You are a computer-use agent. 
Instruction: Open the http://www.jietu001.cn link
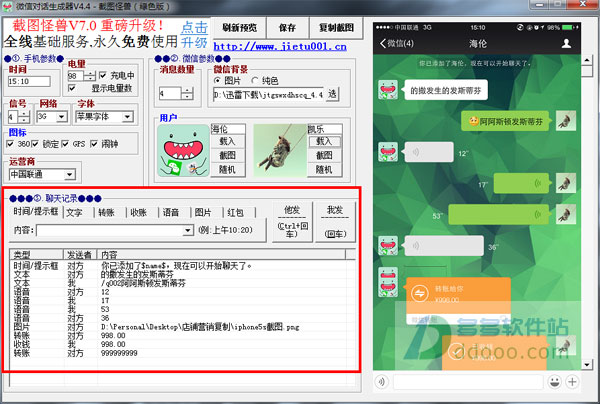pyautogui.click(x=280, y=46)
